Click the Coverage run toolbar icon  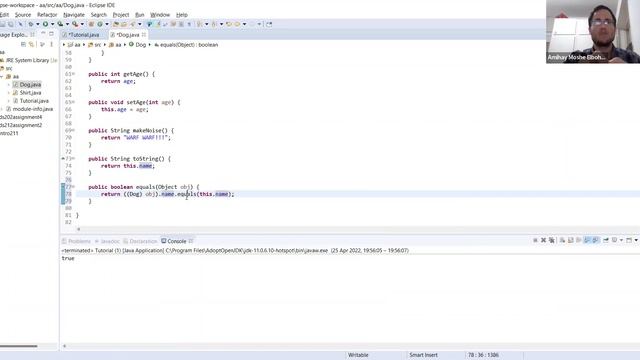(x=60, y=24)
